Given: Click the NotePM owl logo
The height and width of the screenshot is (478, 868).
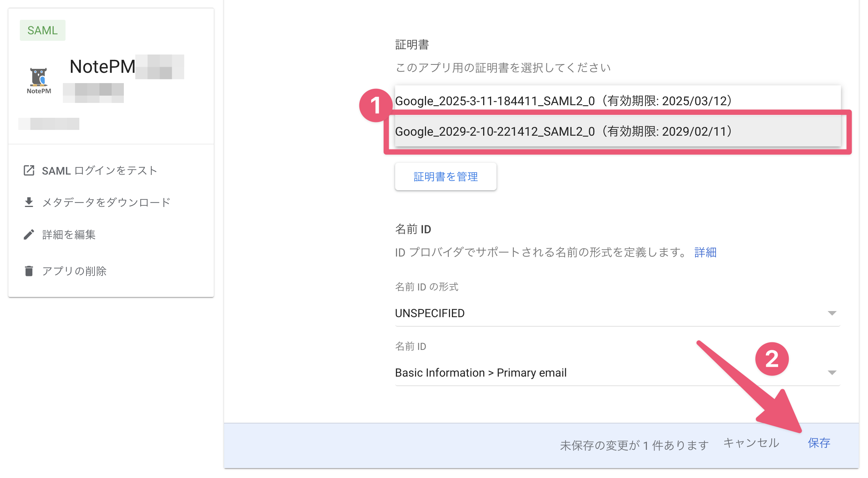Looking at the screenshot, I should coord(39,80).
